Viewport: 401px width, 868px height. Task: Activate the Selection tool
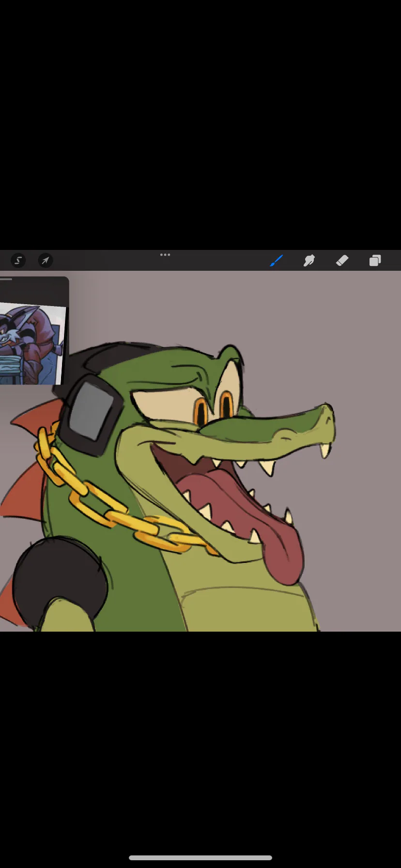(x=18, y=261)
